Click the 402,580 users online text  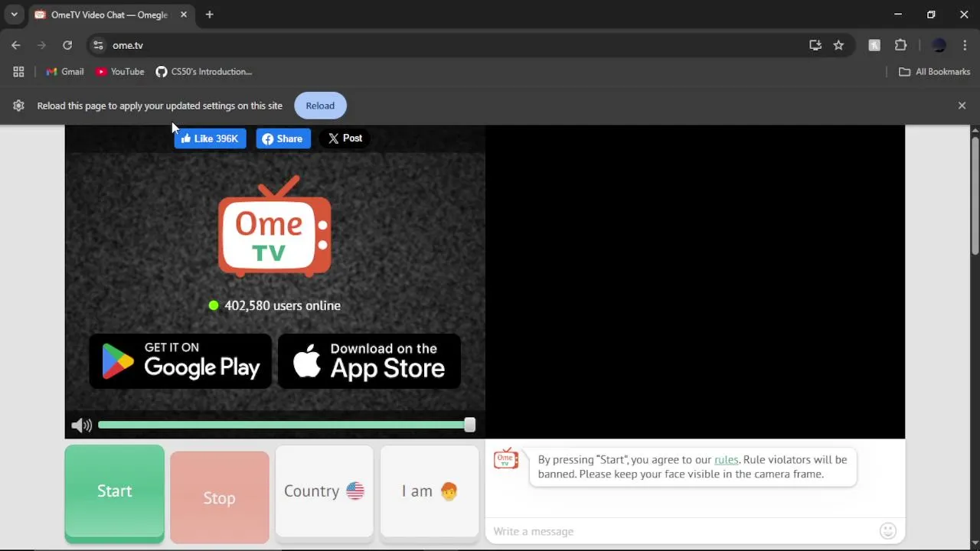pyautogui.click(x=283, y=305)
